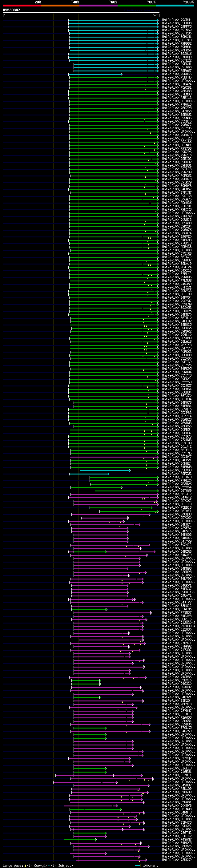Viewport: 197px width, 868px height.
Task: Select hit UniRef100_B0X4I2
Action: (177, 545)
